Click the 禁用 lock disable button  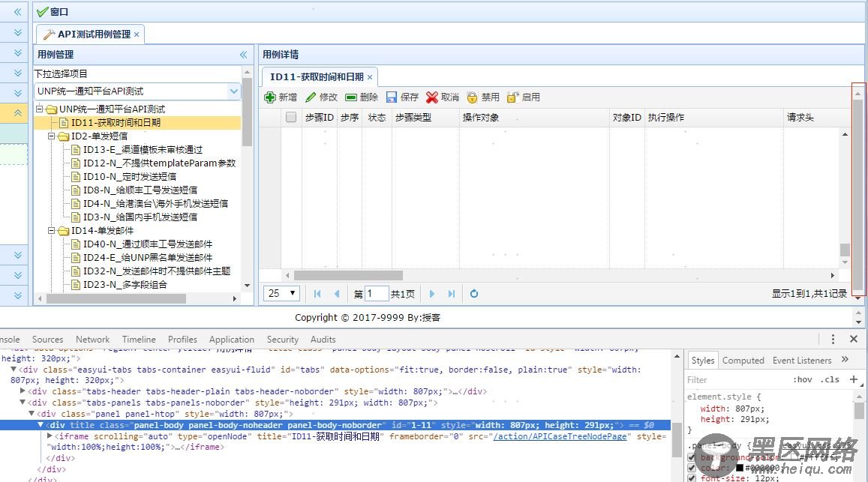coord(482,97)
